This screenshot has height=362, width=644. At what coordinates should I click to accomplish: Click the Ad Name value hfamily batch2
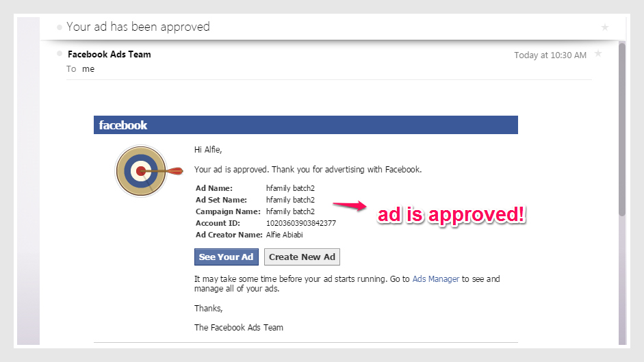pyautogui.click(x=290, y=188)
